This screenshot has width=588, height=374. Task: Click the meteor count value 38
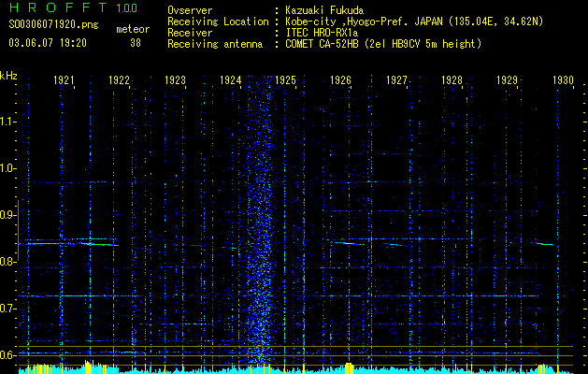[x=135, y=42]
